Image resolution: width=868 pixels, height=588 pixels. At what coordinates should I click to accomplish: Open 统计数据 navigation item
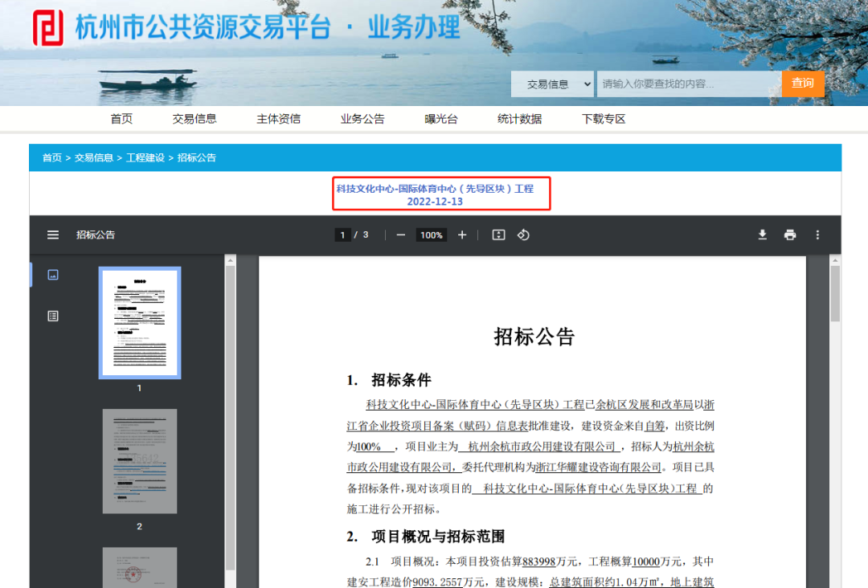(519, 119)
